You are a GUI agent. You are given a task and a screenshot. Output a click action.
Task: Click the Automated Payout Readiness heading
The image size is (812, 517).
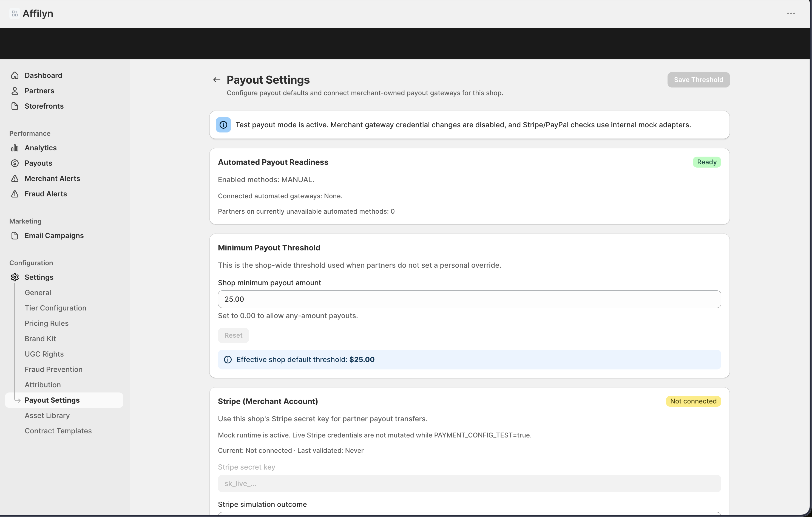pyautogui.click(x=273, y=162)
